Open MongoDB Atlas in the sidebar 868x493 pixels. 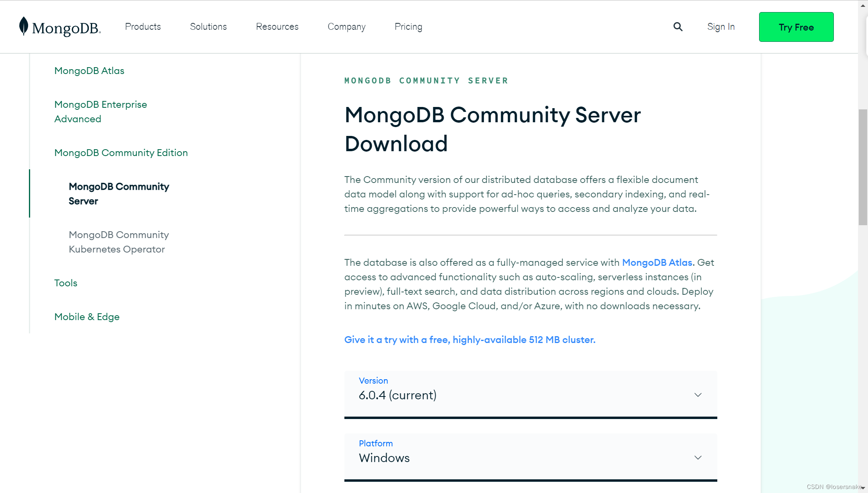pyautogui.click(x=89, y=70)
